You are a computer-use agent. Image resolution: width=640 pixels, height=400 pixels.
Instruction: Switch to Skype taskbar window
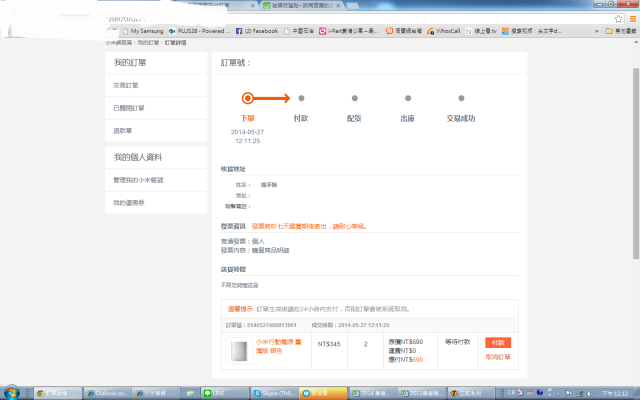point(274,393)
